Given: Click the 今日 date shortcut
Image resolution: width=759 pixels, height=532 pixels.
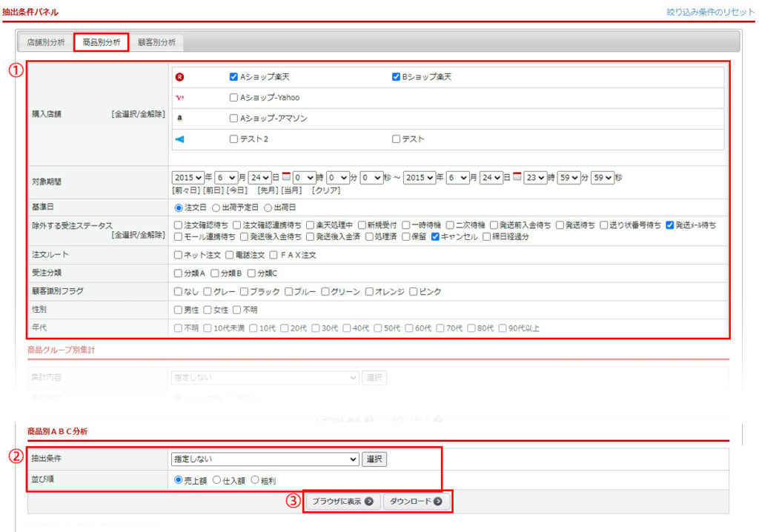Looking at the screenshot, I should point(236,190).
